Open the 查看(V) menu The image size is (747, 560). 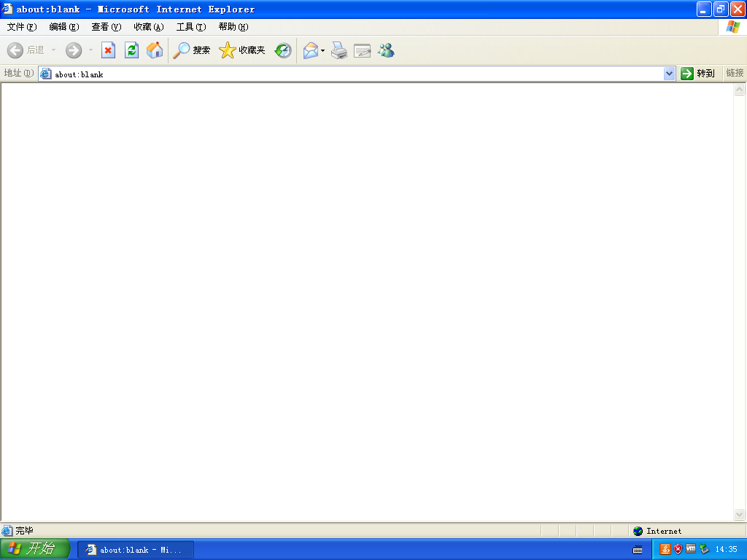[107, 27]
